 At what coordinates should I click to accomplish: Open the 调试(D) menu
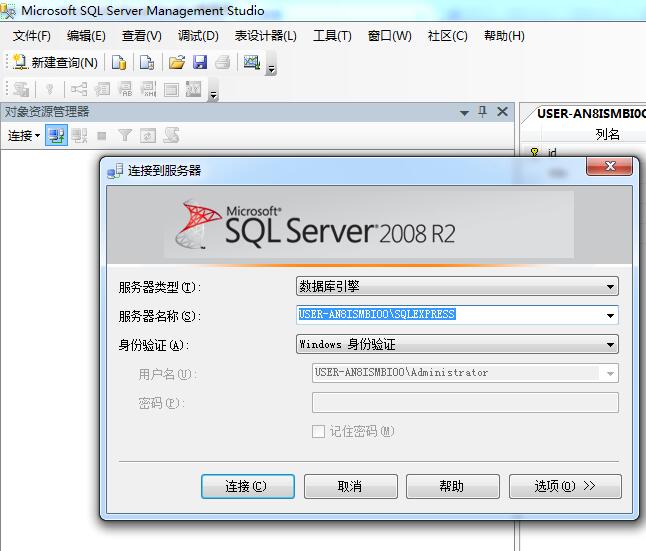coord(198,36)
